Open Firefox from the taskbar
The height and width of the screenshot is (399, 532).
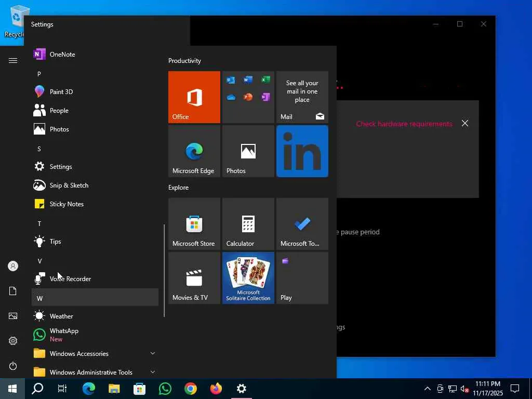coord(216,389)
